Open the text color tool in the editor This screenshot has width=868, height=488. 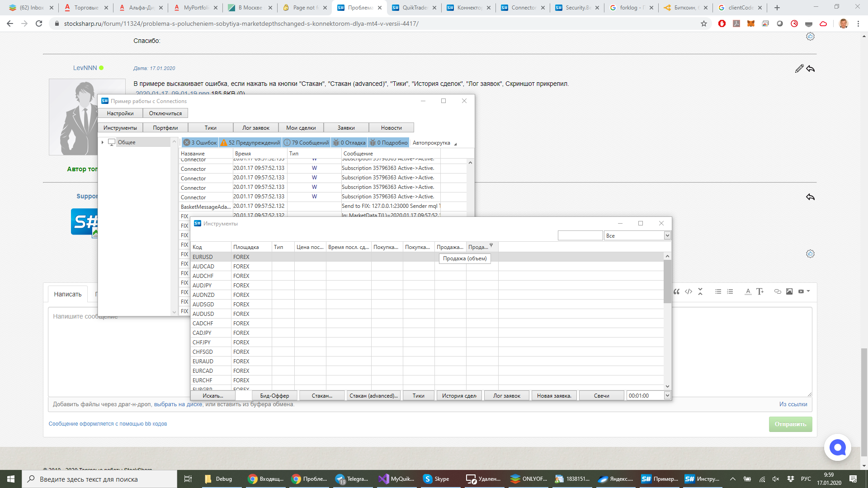(748, 291)
